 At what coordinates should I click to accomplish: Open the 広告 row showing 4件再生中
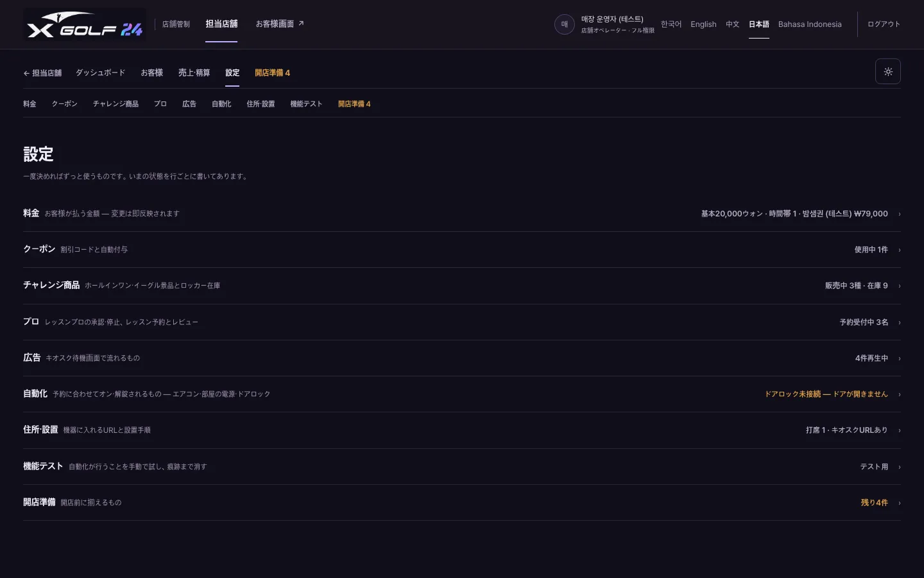tap(462, 358)
